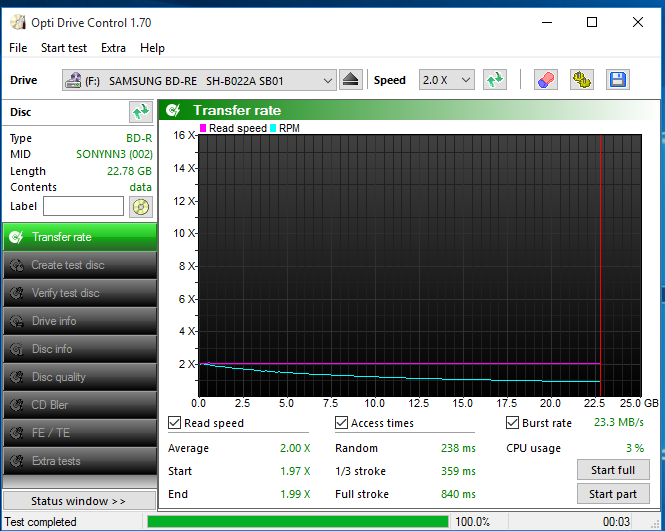This screenshot has width=665, height=531.
Task: Click the Transfer rate header disc icon
Action: click(x=173, y=110)
